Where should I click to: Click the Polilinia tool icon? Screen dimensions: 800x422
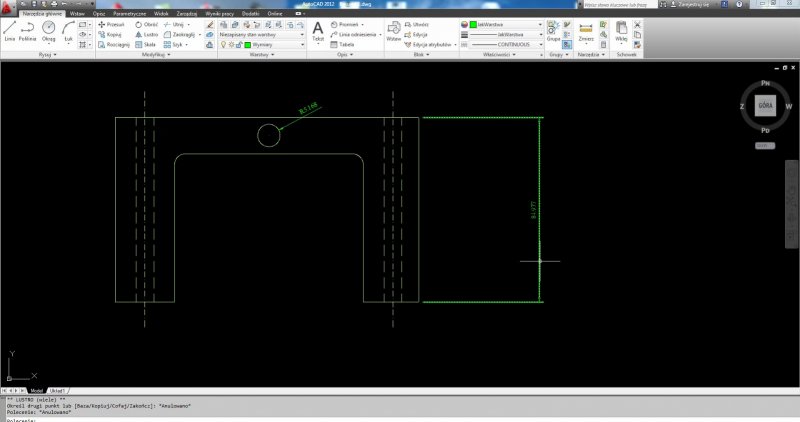point(28,31)
